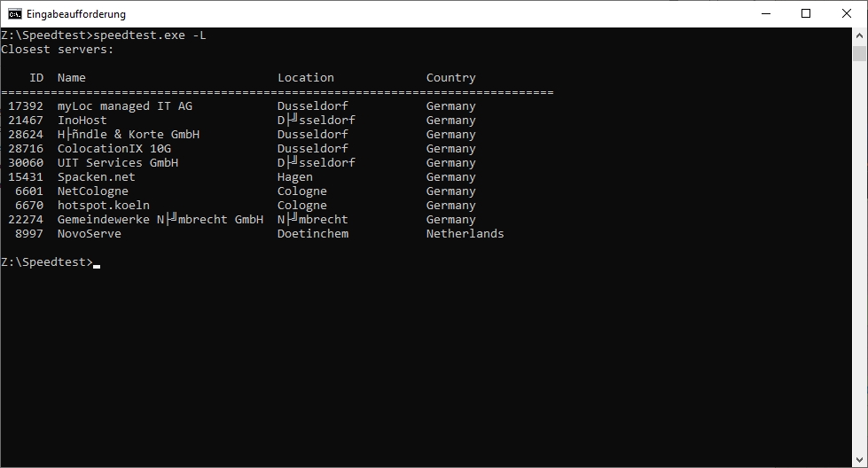The image size is (868, 468).
Task: Click the Doetinchem location text
Action: (313, 234)
